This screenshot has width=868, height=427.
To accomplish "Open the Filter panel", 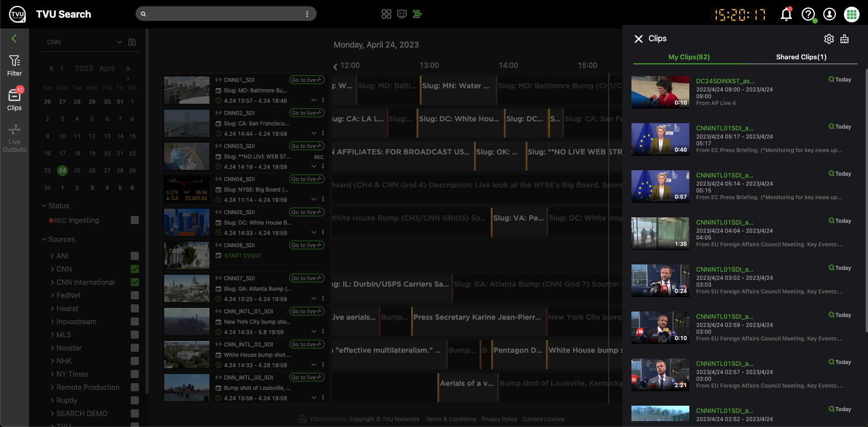I will click(14, 66).
